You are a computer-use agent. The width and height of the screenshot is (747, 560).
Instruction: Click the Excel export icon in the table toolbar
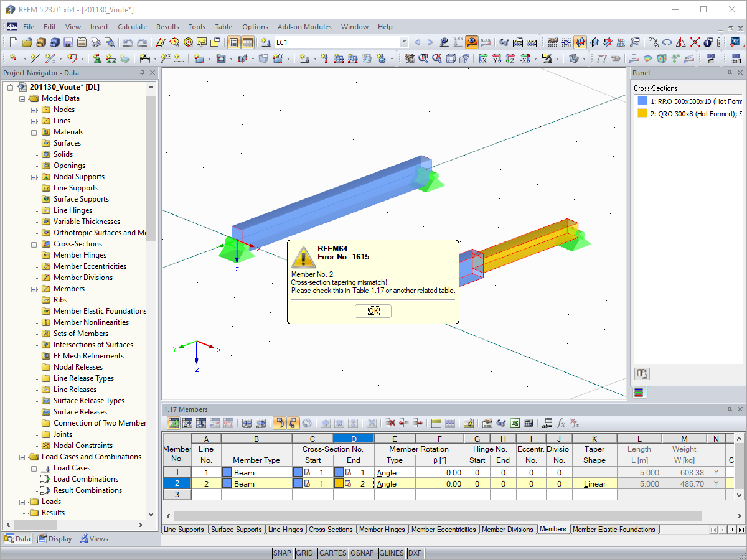[x=515, y=423]
